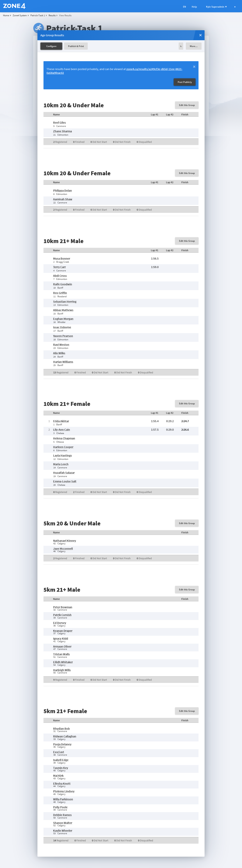The image size is (242, 868).
Task: Switch language via the EN menu item
Action: pyautogui.click(x=184, y=7)
